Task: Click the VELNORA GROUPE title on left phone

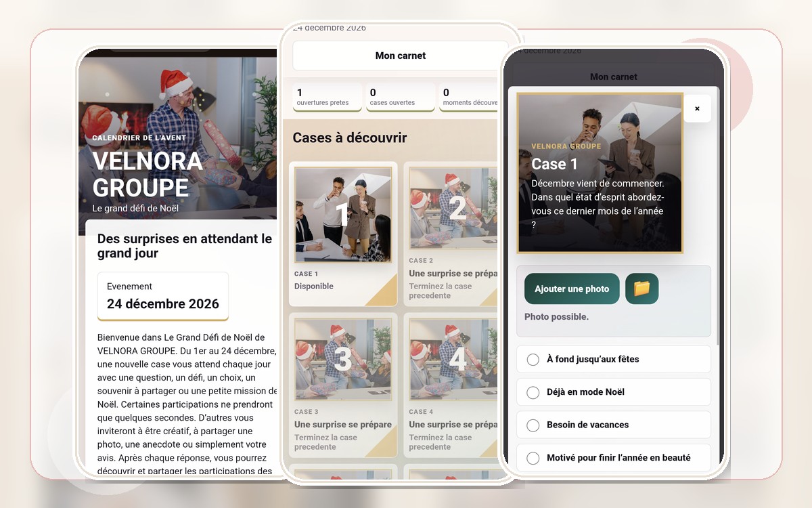Action: click(x=148, y=174)
